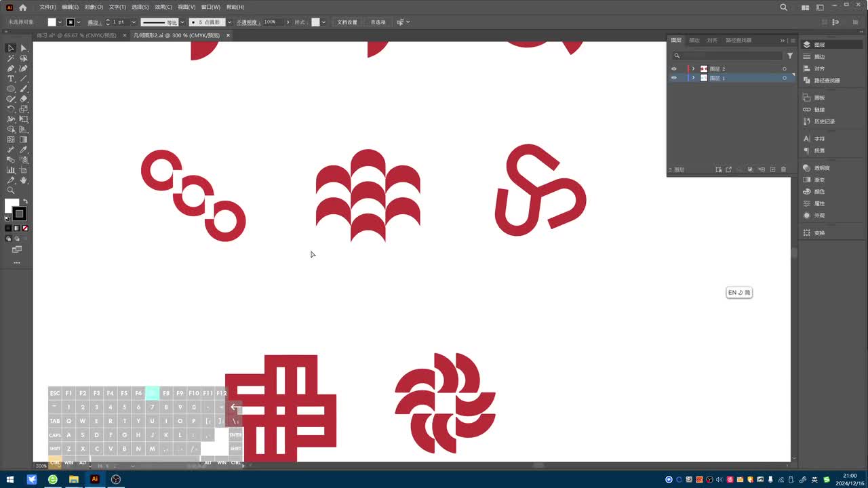
Task: Open the fill color dropdown in control bar
Action: 60,22
